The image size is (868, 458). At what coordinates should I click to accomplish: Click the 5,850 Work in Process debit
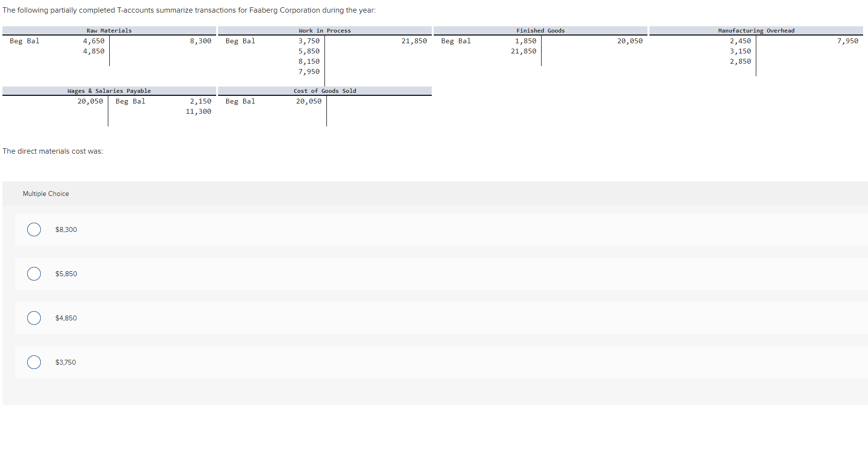click(309, 51)
